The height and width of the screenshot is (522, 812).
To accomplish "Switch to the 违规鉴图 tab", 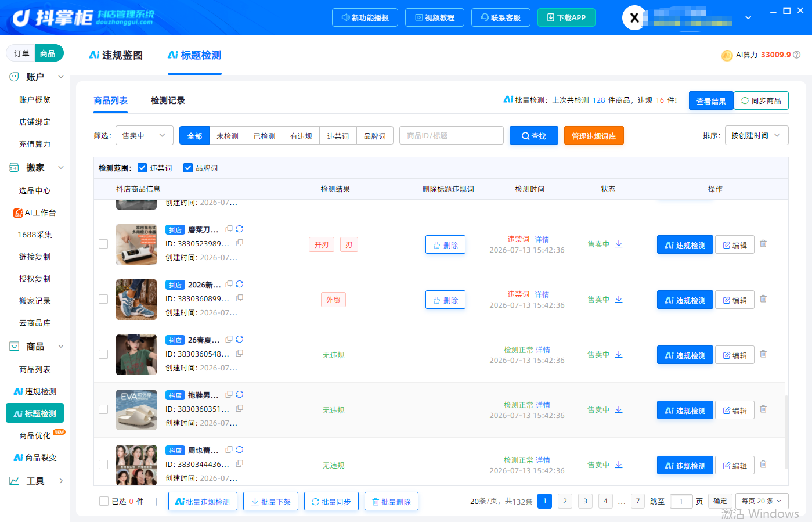I will (x=116, y=55).
